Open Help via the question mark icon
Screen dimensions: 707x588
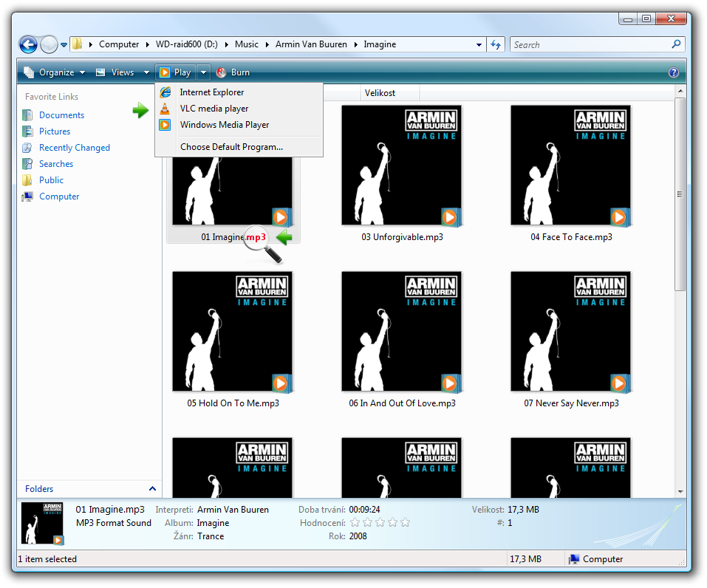click(674, 72)
